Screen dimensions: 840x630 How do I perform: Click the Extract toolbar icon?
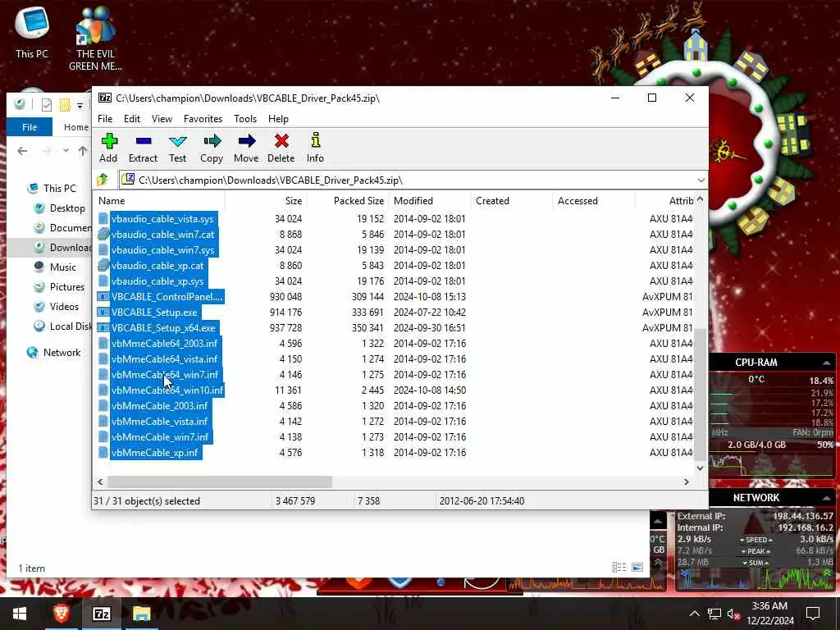pos(143,148)
